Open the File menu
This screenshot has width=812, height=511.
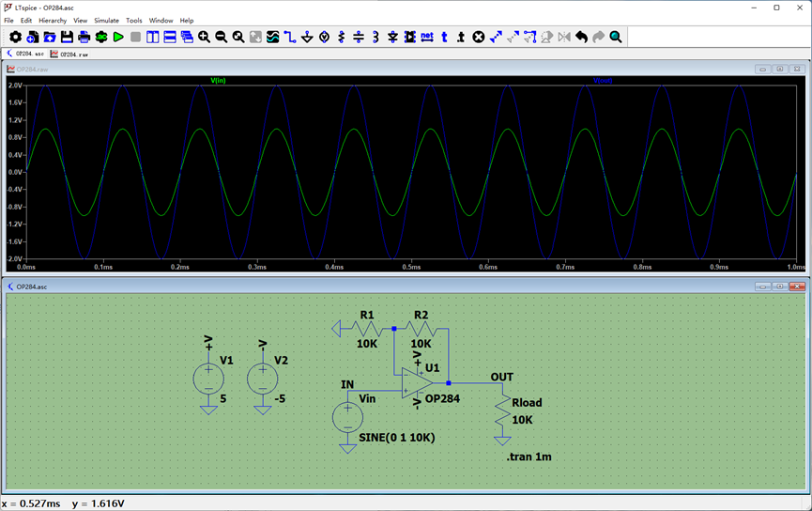click(8, 21)
